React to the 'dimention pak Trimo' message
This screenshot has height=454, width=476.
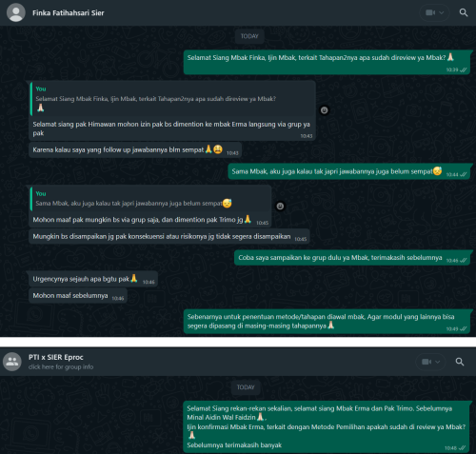click(280, 207)
